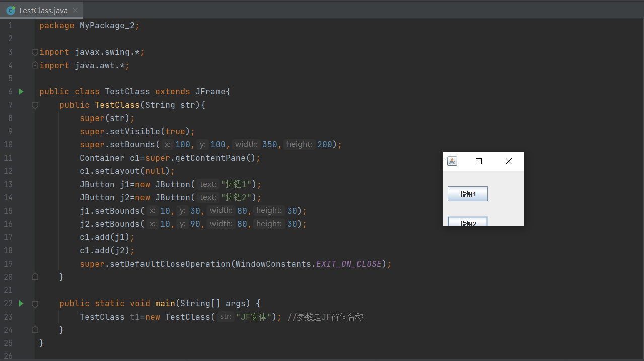This screenshot has height=361, width=644.
Task: Click the package name MyPackage_2
Action: (107, 25)
